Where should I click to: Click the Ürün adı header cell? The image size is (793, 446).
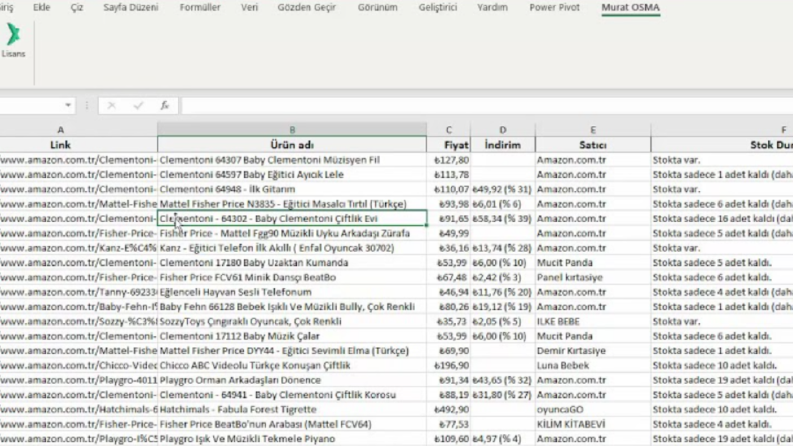[292, 145]
